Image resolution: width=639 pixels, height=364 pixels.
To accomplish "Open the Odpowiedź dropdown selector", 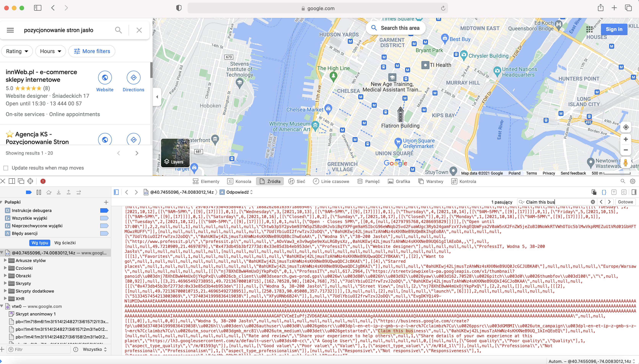I will coord(237,192).
